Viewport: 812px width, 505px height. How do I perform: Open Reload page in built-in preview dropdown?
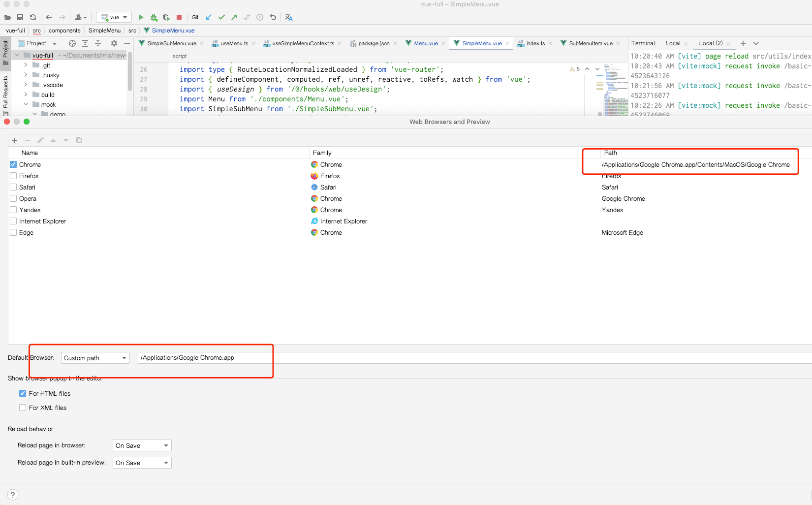pos(142,463)
